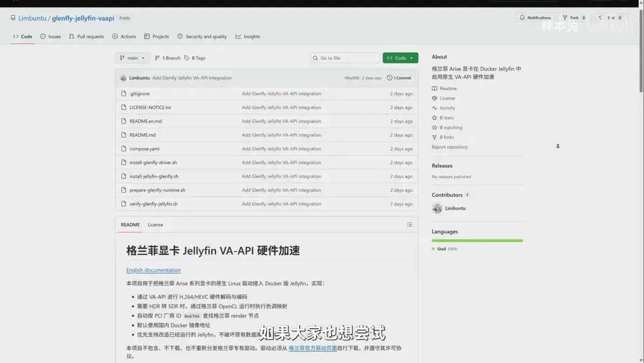Click the Shell language bar
Viewport: 644px width, 363px height.
(x=477, y=241)
